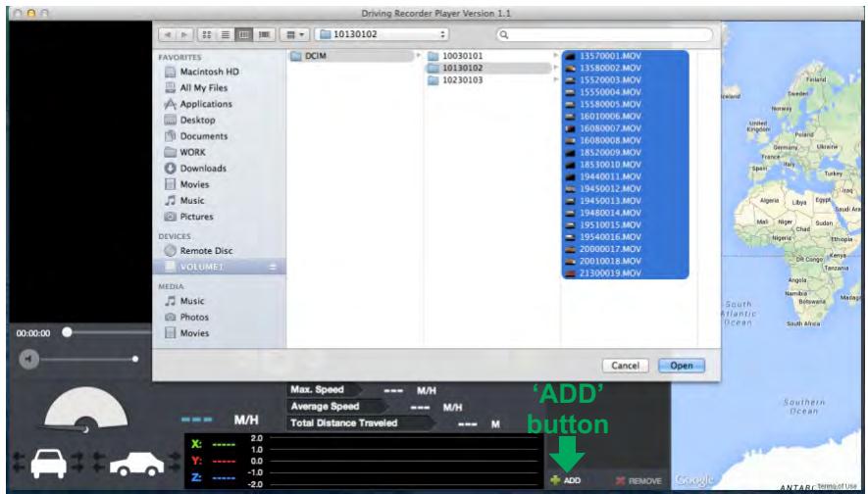Switch file dialog to list view
The image size is (868, 494).
coord(226,35)
